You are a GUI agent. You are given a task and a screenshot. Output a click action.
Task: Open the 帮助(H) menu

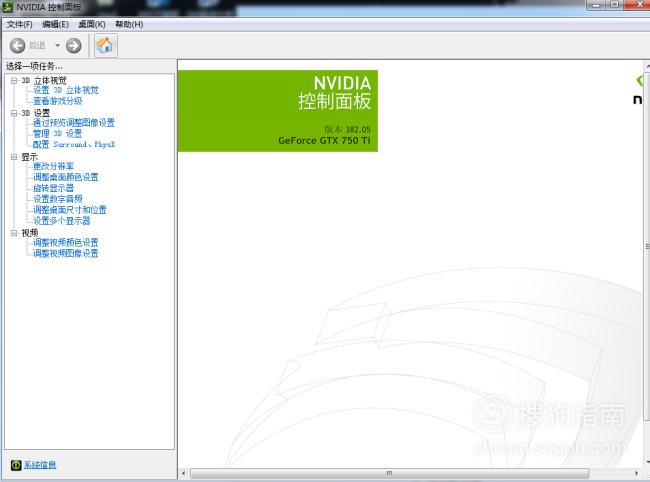pos(129,24)
